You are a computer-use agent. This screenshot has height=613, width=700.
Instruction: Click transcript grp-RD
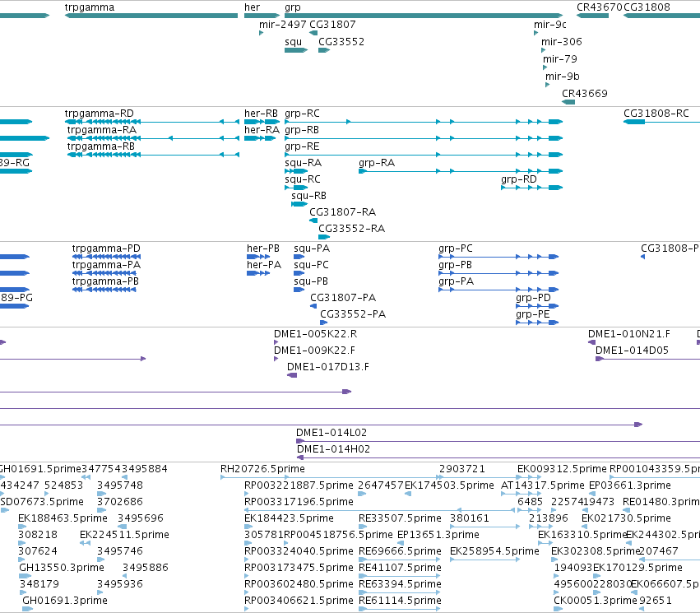pos(531,188)
